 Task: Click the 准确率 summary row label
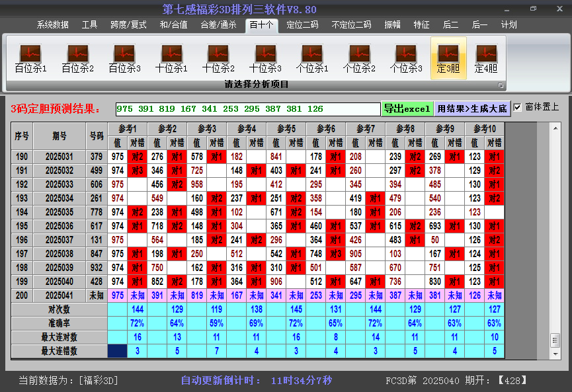[x=59, y=323]
